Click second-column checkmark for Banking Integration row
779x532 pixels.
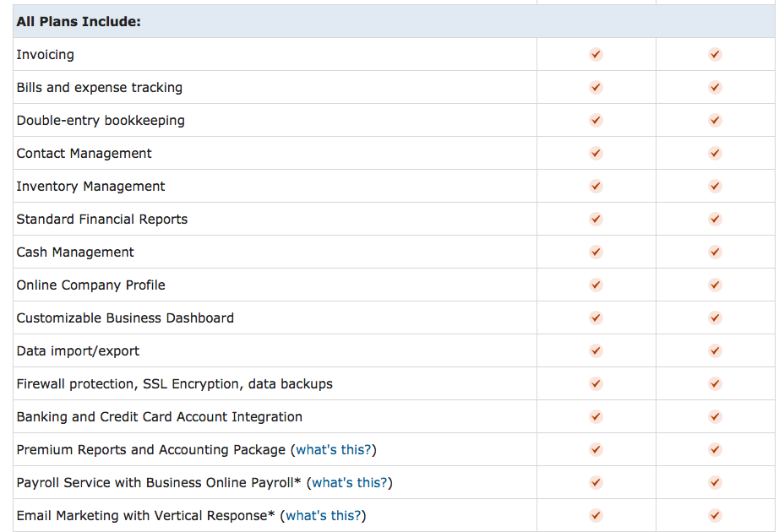715,416
